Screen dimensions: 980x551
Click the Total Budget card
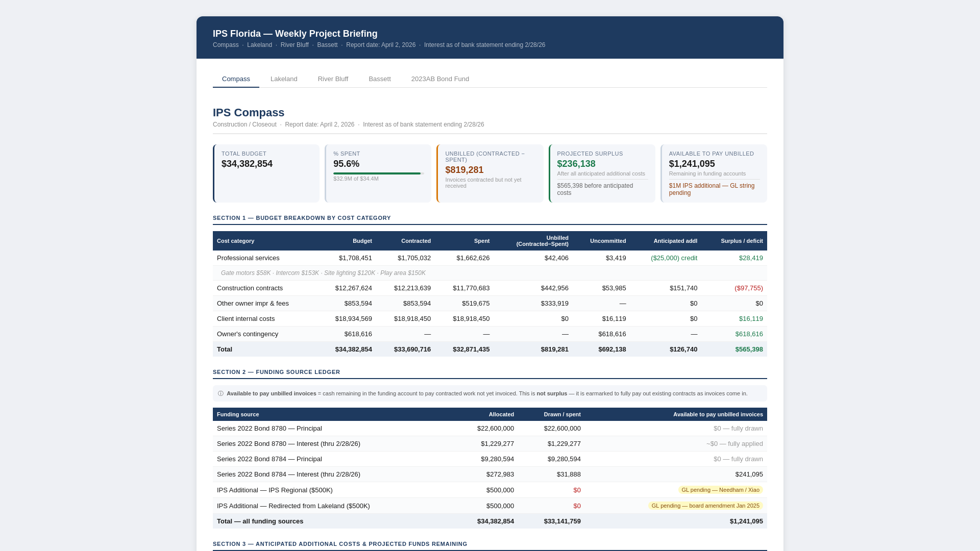(x=266, y=173)
